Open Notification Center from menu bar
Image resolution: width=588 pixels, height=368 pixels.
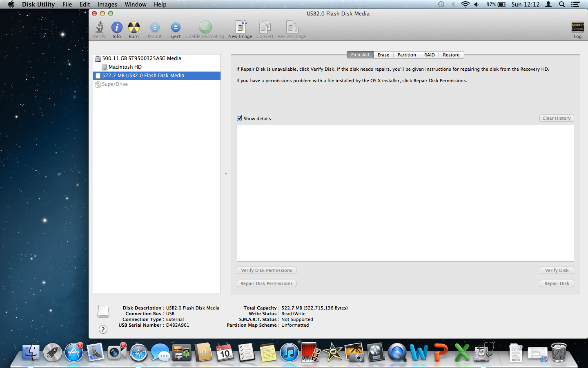[x=575, y=4]
